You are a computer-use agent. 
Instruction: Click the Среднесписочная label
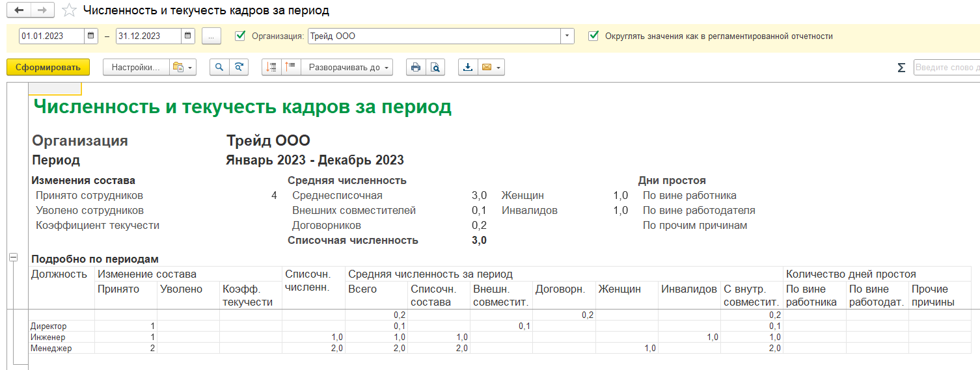click(x=337, y=195)
